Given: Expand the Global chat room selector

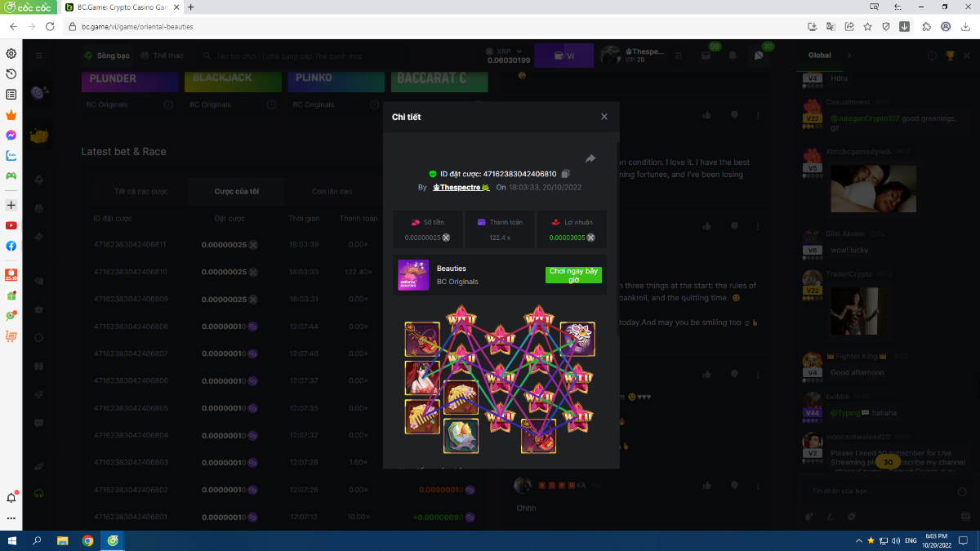Looking at the screenshot, I should 848,56.
